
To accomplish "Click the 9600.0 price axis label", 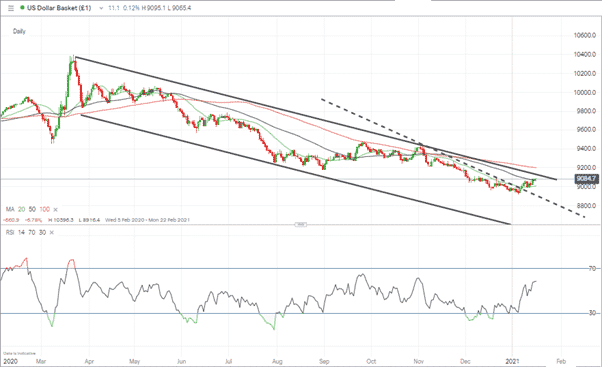I will tap(585, 129).
